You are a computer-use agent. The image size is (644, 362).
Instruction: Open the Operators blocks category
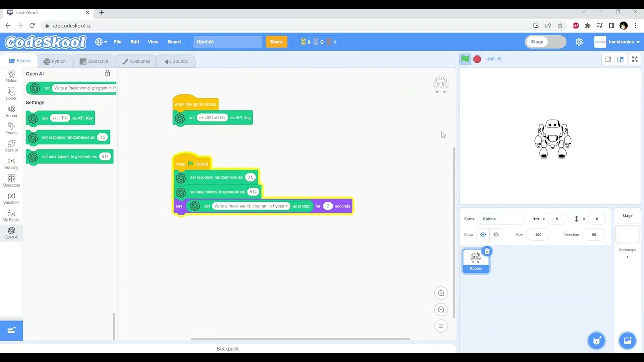tap(11, 181)
